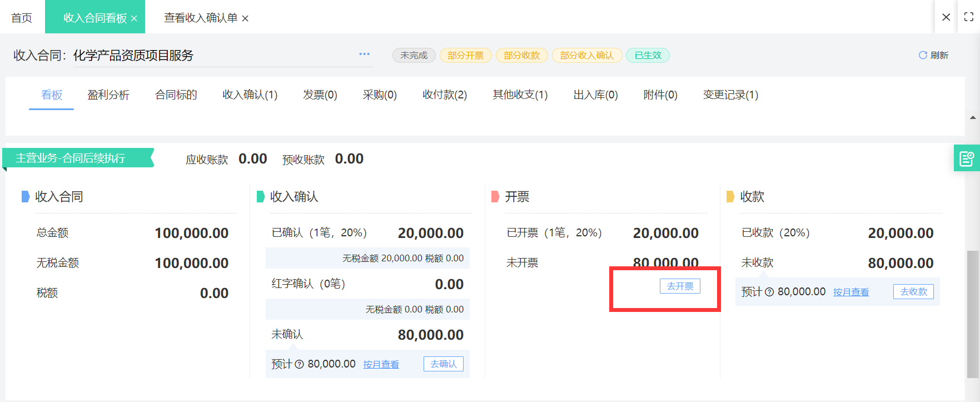
Task: Open the 收入确认(1) tab
Action: pyautogui.click(x=250, y=95)
